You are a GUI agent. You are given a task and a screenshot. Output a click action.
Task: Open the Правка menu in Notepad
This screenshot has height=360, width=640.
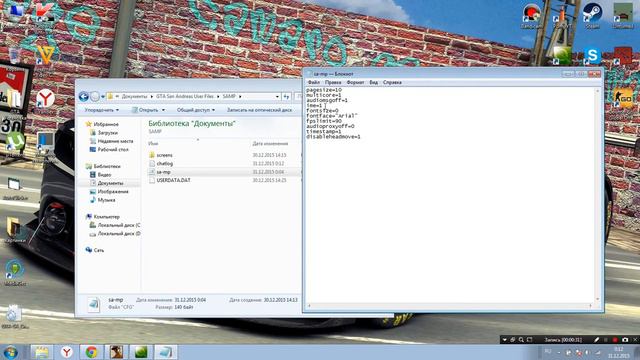click(x=333, y=82)
